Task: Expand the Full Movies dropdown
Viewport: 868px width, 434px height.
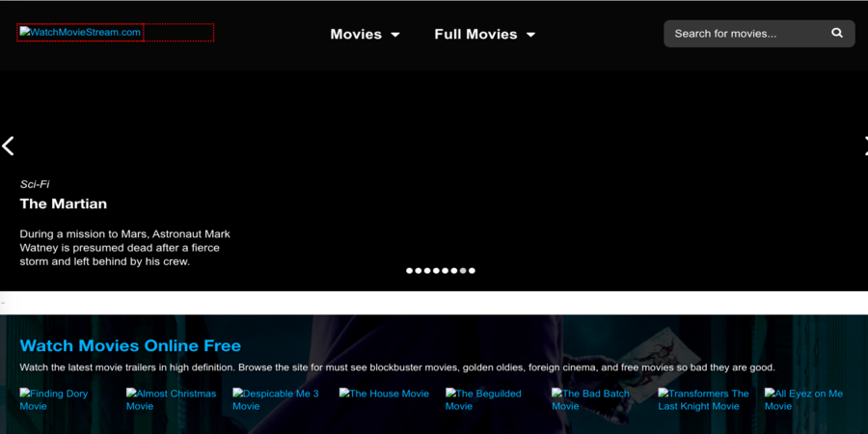Action: pyautogui.click(x=484, y=34)
